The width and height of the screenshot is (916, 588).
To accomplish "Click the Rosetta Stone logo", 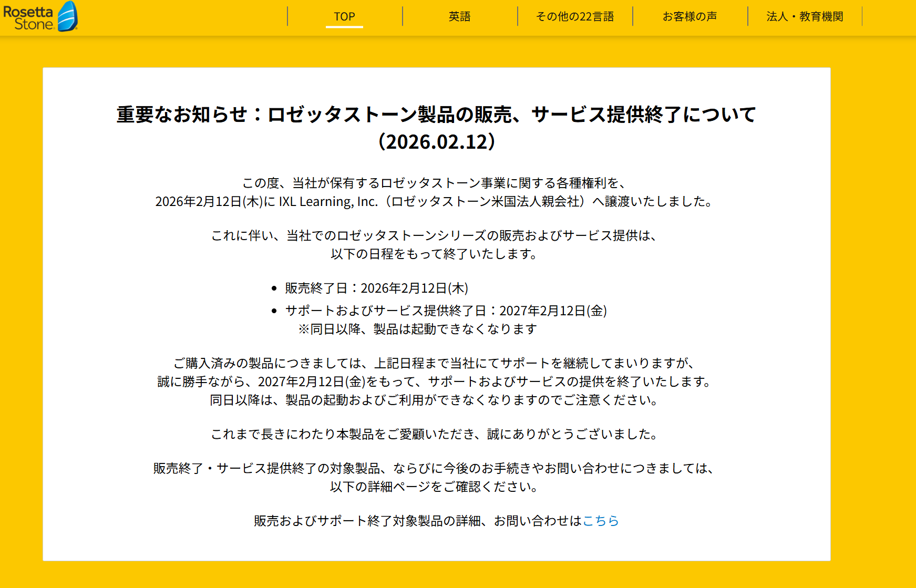I will click(40, 16).
